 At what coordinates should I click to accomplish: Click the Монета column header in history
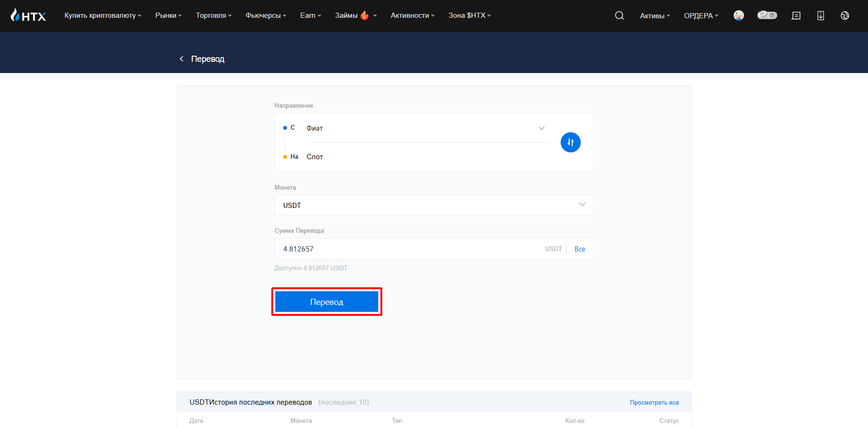click(x=301, y=421)
